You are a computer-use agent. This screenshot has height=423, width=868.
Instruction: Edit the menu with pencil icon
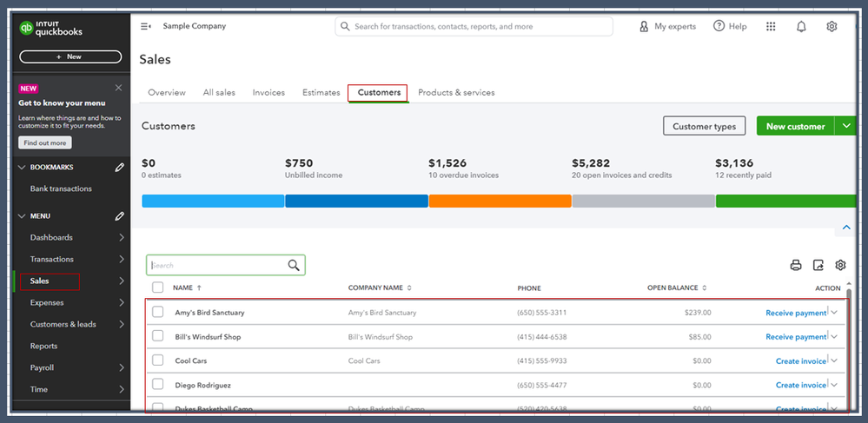pos(120,216)
